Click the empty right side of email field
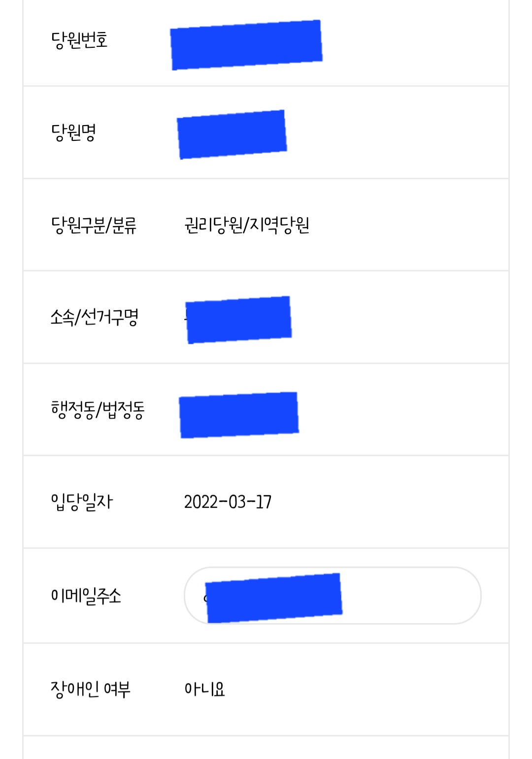532x759 pixels. pyautogui.click(x=411, y=595)
